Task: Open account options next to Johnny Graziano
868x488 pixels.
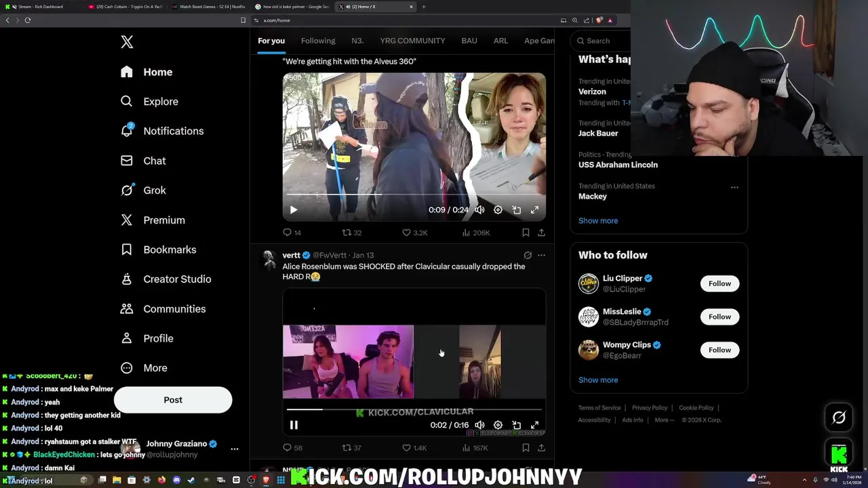Action: [x=235, y=449]
